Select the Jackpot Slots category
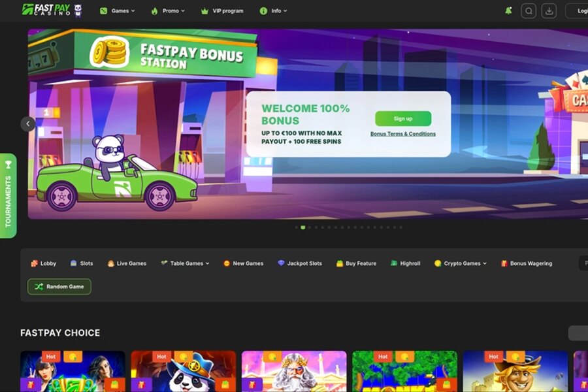The image size is (588, 392). click(x=300, y=263)
